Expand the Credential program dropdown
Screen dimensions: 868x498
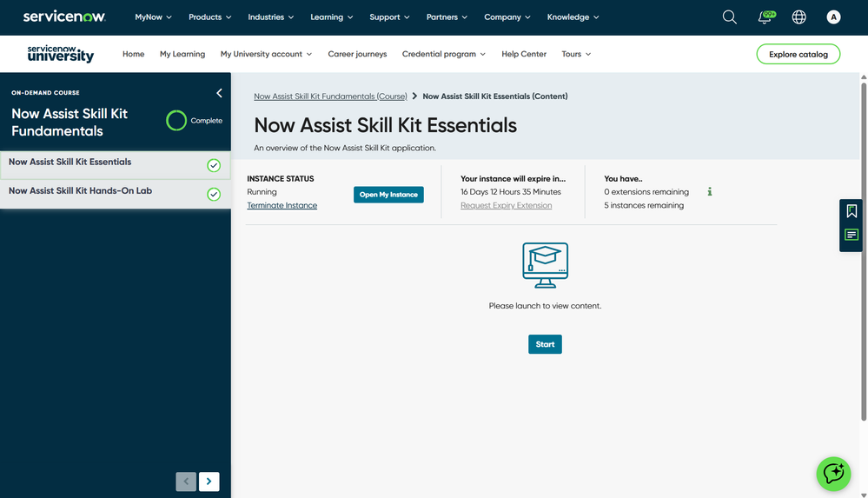click(444, 54)
